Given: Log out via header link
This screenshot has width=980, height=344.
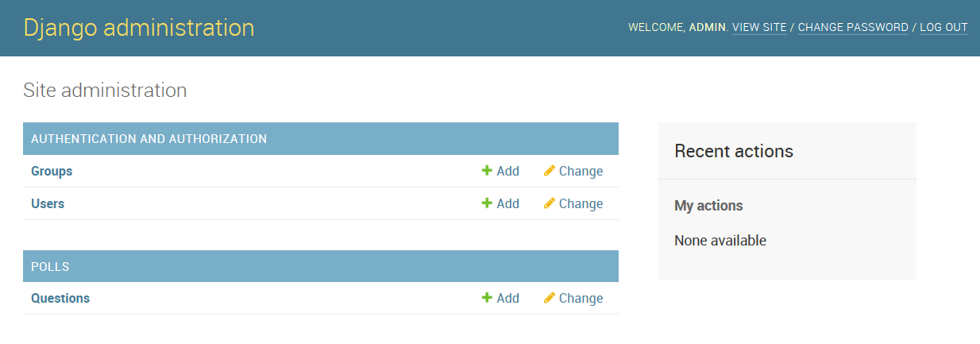Looking at the screenshot, I should 943,27.
